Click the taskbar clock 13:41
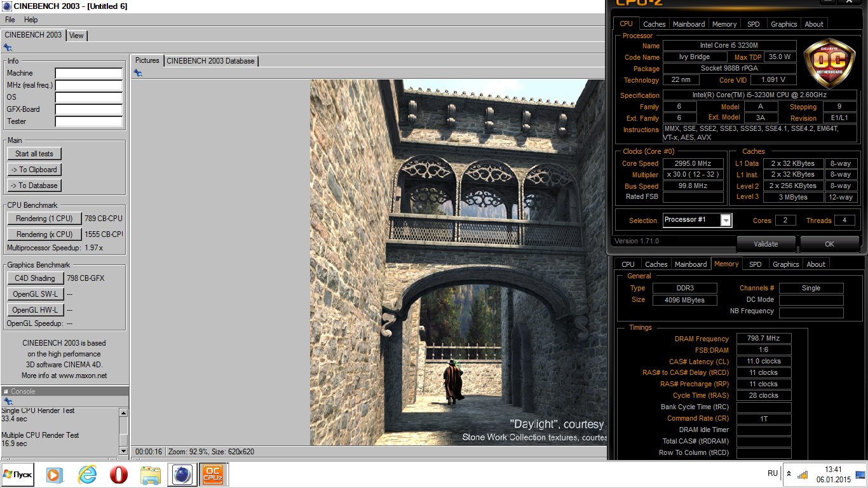868x488 pixels. (833, 469)
